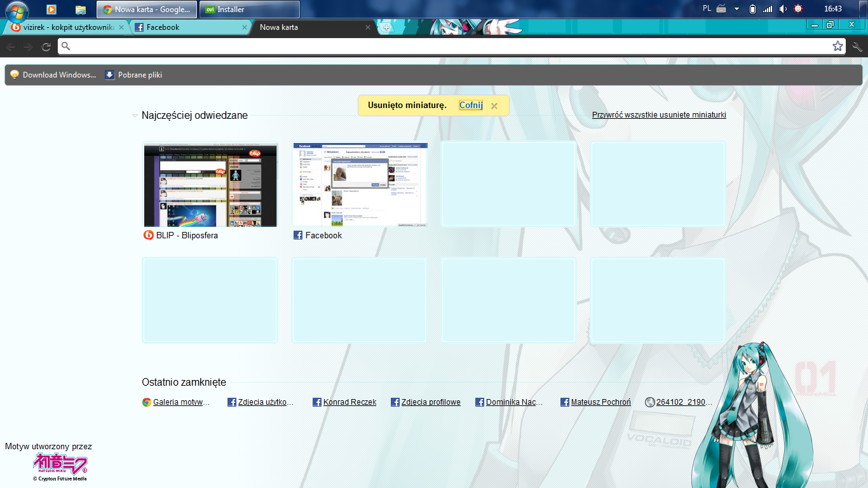The image size is (868, 488).
Task: Close the Nowa karta tab
Action: coord(368,27)
